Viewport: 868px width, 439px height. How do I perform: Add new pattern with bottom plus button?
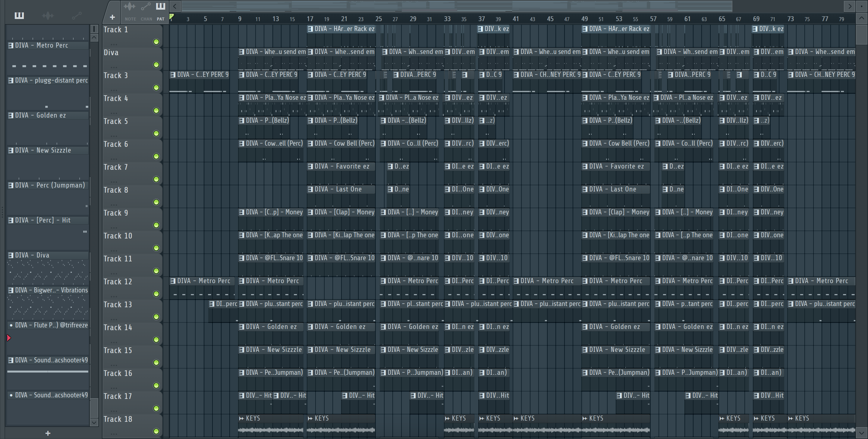48,433
